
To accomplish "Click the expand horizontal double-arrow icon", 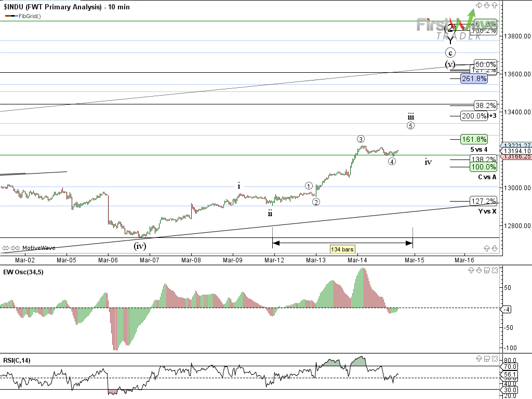I will (x=6, y=248).
